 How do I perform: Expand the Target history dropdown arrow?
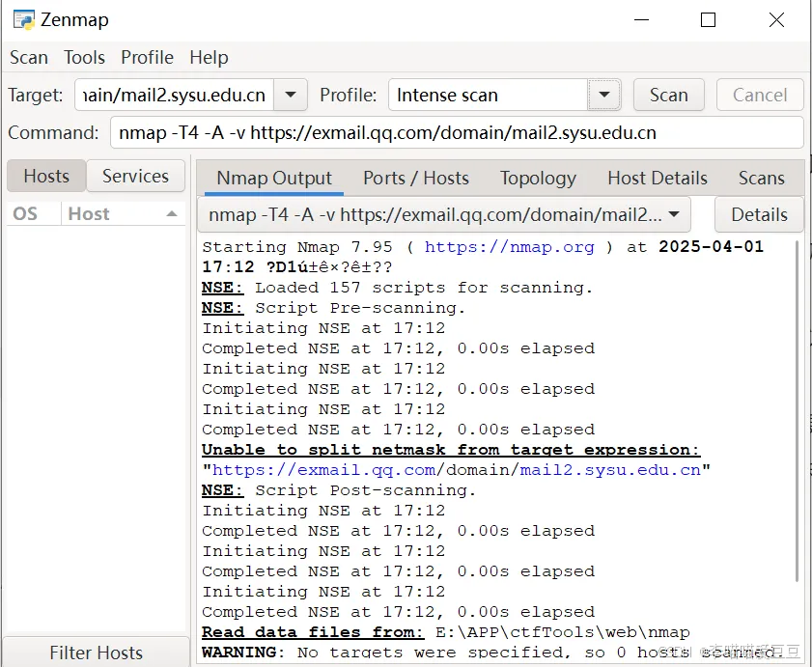coord(291,95)
